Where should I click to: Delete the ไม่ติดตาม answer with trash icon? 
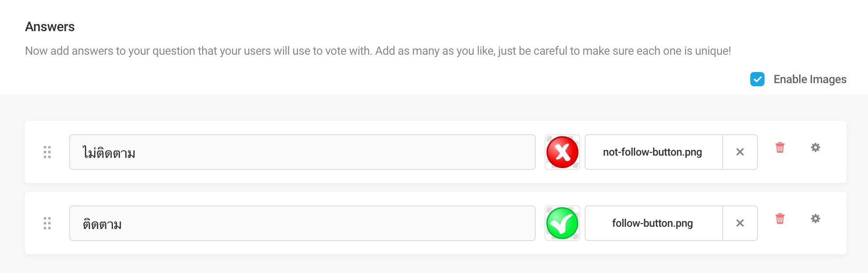[780, 148]
